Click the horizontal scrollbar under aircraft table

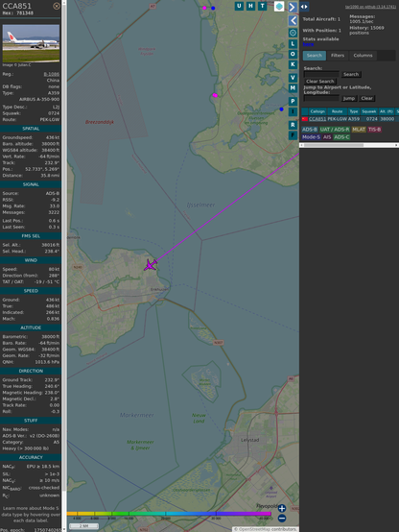(349, 145)
